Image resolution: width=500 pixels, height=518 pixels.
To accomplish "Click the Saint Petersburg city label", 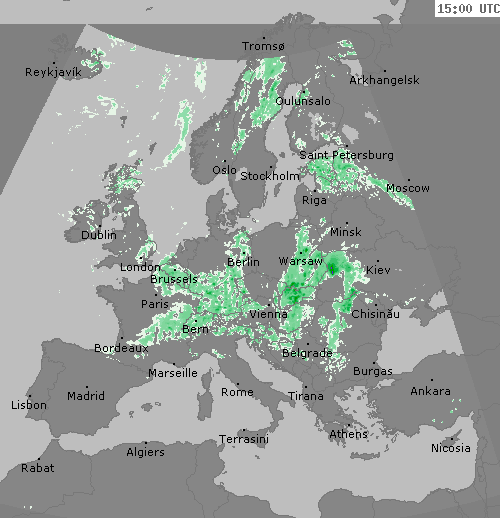I will (x=346, y=155).
